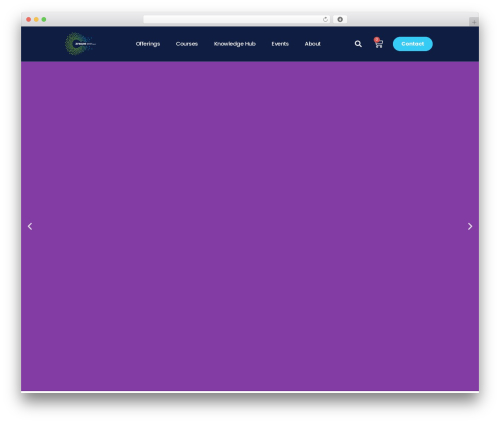Screen dimensions: 500x423
Task: Show previous slide with left arrow
Action: point(30,226)
